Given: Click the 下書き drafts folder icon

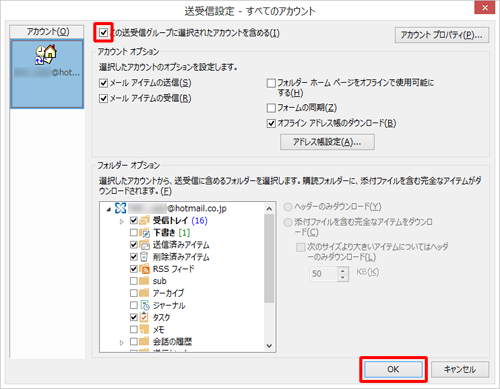Looking at the screenshot, I should tap(145, 233).
